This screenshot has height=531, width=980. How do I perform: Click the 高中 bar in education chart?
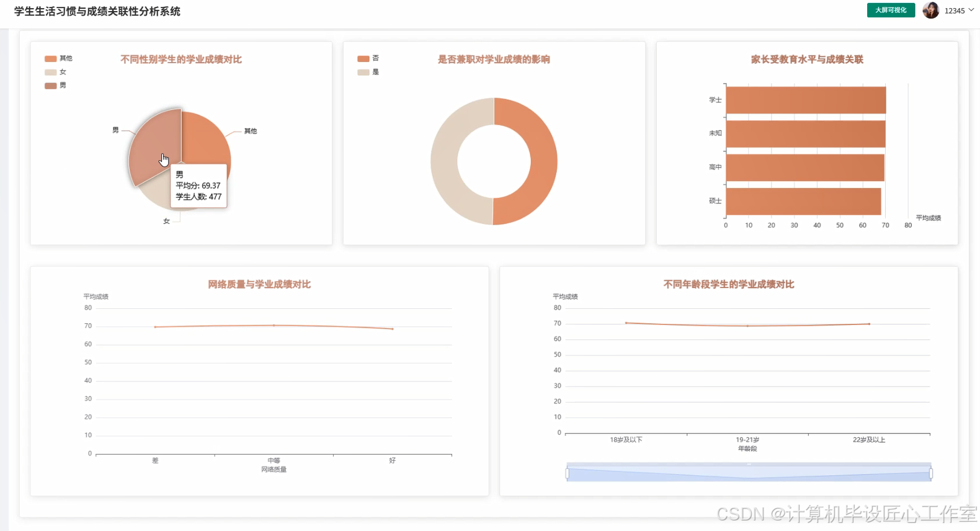tap(805, 167)
